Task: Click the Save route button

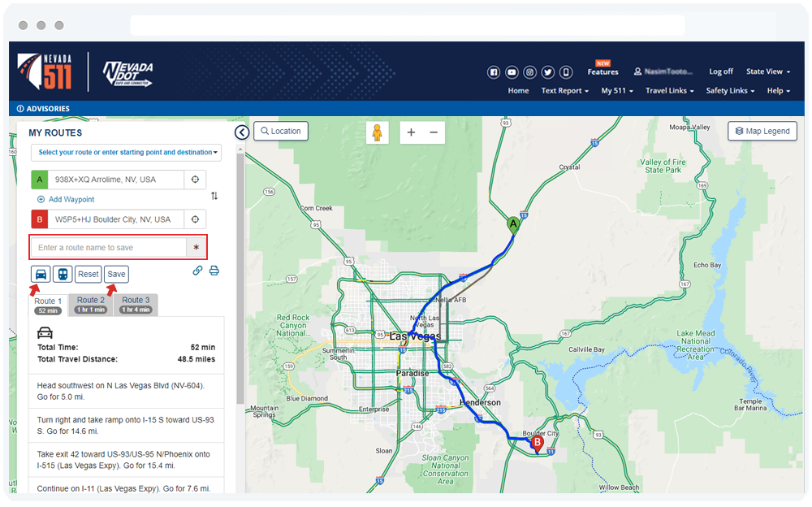Action: [x=116, y=274]
